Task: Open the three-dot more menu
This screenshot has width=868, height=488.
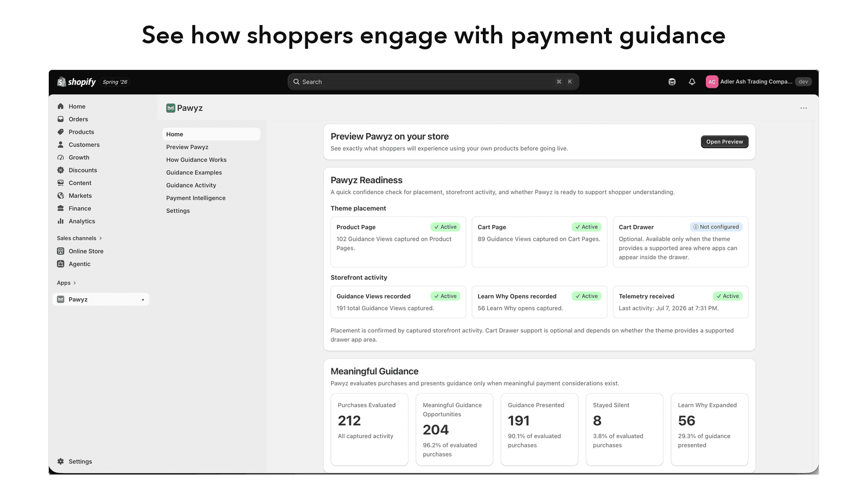Action: click(803, 108)
